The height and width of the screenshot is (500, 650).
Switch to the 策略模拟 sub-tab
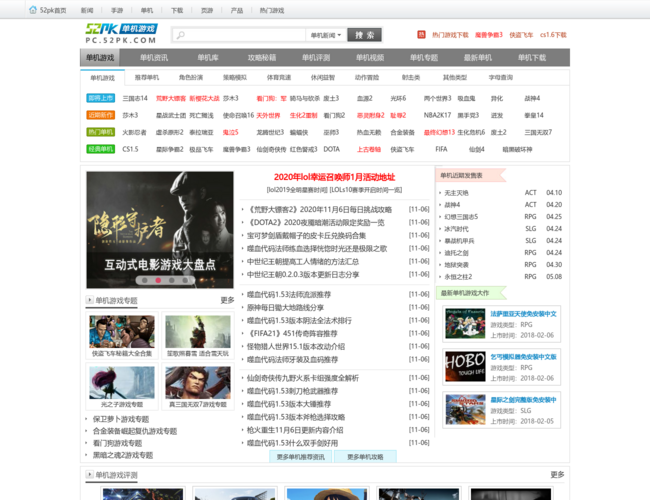tap(235, 78)
